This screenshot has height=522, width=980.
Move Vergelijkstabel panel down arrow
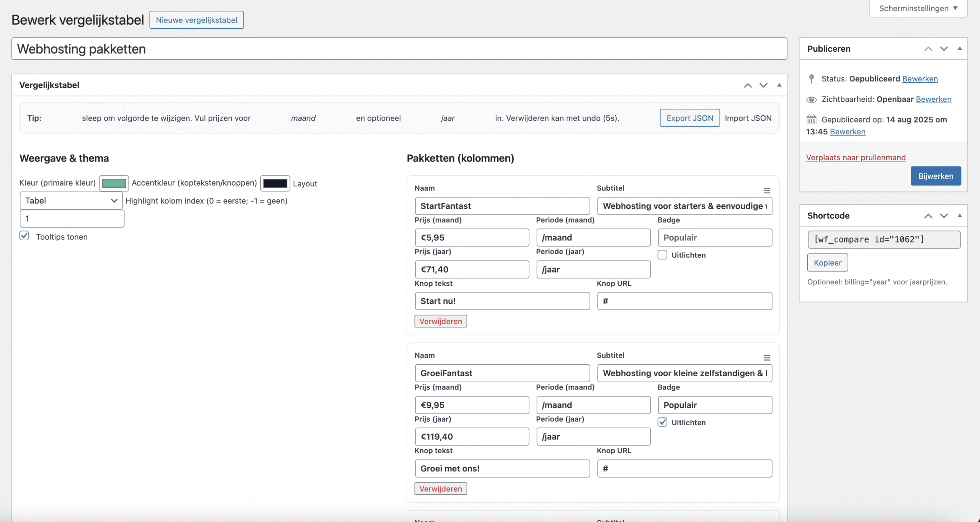[x=763, y=85]
